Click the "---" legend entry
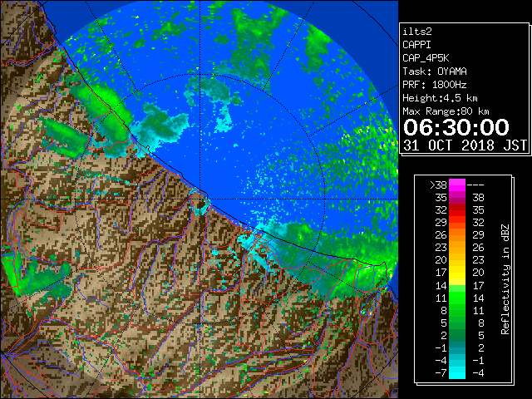Viewport: 532px width, 399px height. (475, 185)
